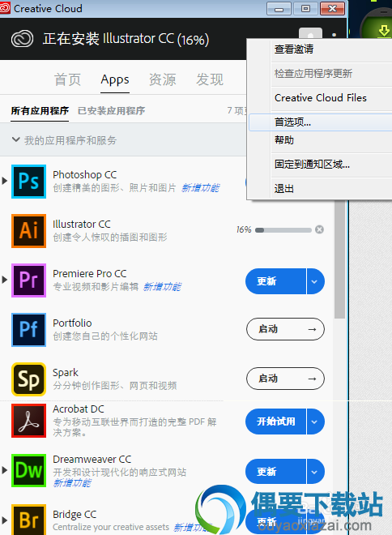Click the Acrobat DC app name
392x535 pixels.
(x=79, y=409)
